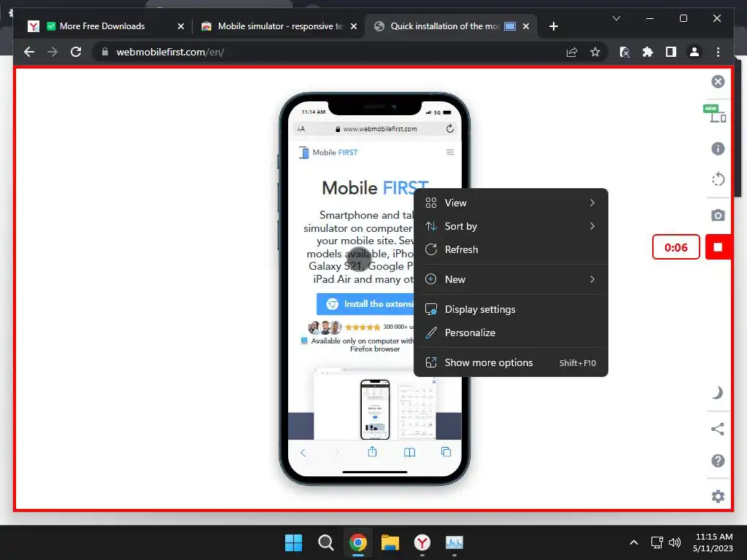This screenshot has width=747, height=560.
Task: Open File Explorer from taskbar
Action: tap(390, 542)
